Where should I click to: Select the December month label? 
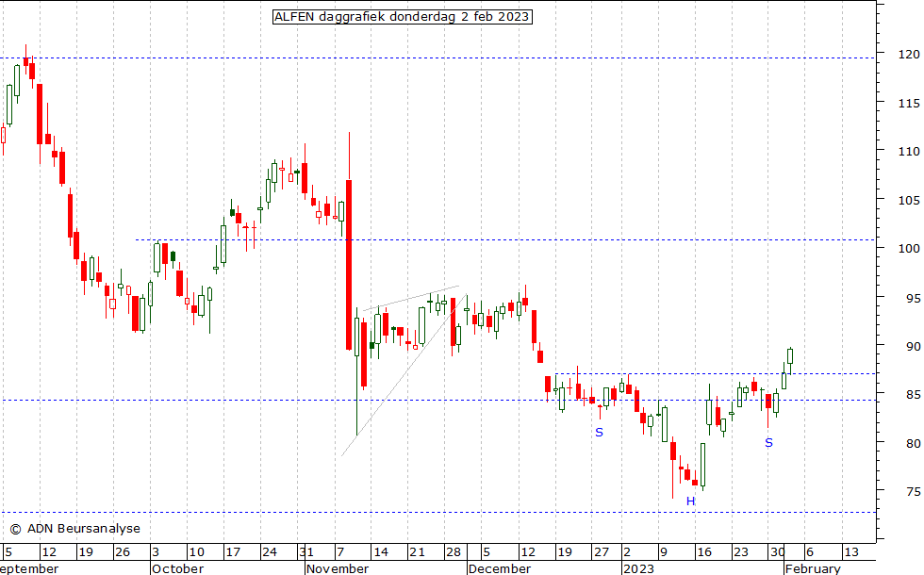click(500, 568)
